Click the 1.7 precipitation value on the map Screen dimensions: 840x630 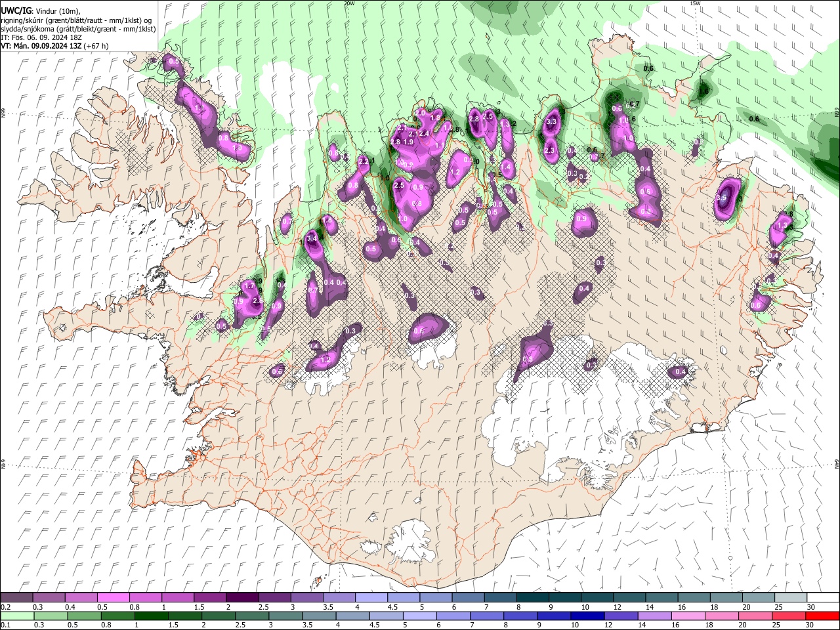tap(249, 286)
